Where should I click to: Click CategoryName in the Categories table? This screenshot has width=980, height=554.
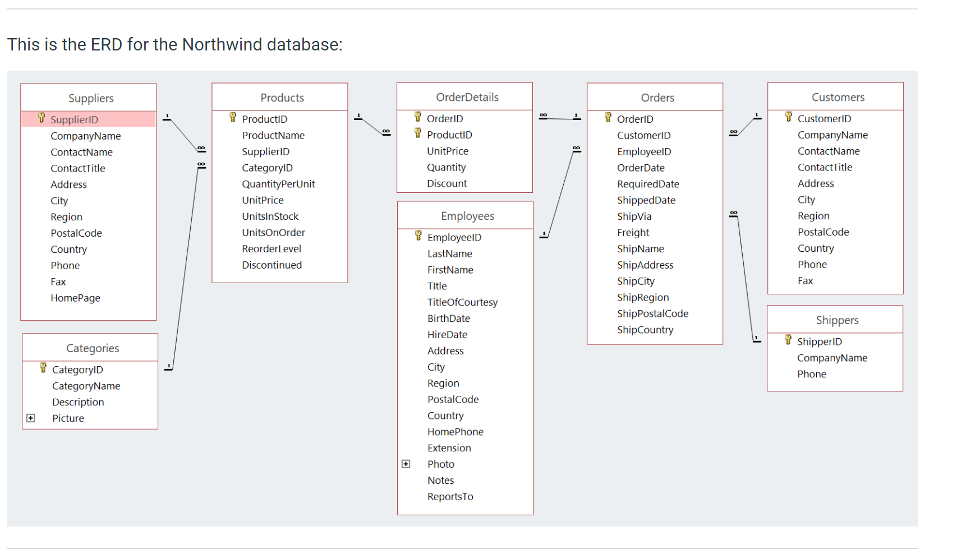86,386
